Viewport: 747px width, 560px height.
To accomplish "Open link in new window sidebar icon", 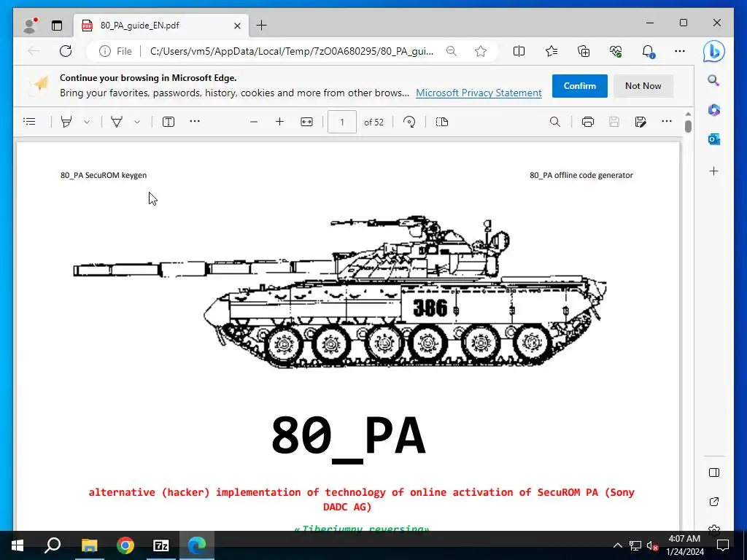I will tap(713, 502).
